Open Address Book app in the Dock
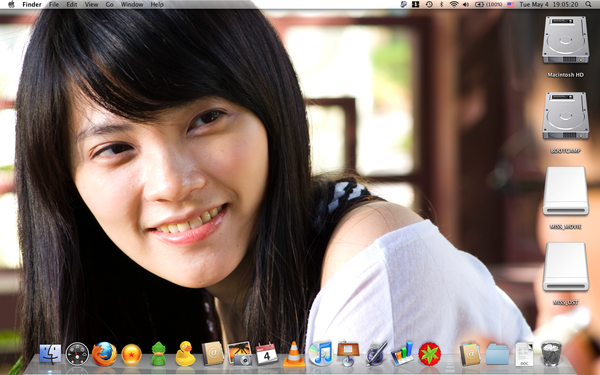The width and height of the screenshot is (600, 375). tap(212, 353)
